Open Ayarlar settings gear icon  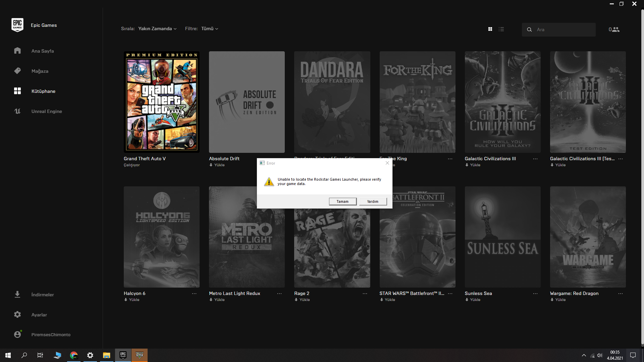pos(17,314)
